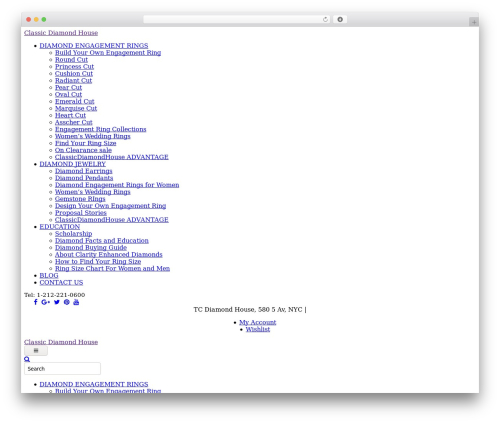500x423 pixels.
Task: Open About Clarity Enhanced Diamonds link
Action: coord(109,255)
